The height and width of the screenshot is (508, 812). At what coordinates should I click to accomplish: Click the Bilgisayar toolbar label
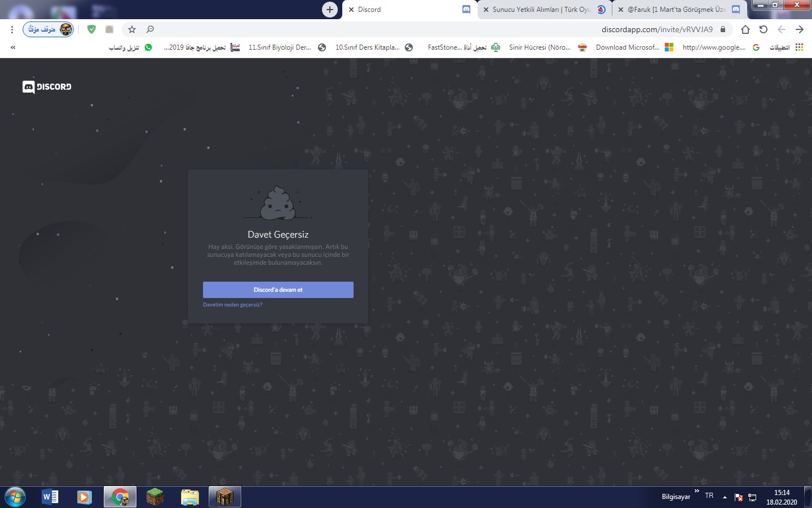coord(676,497)
